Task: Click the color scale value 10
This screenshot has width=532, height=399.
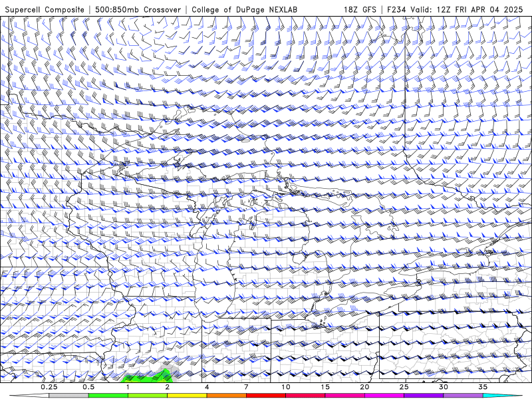Action: coord(286,387)
